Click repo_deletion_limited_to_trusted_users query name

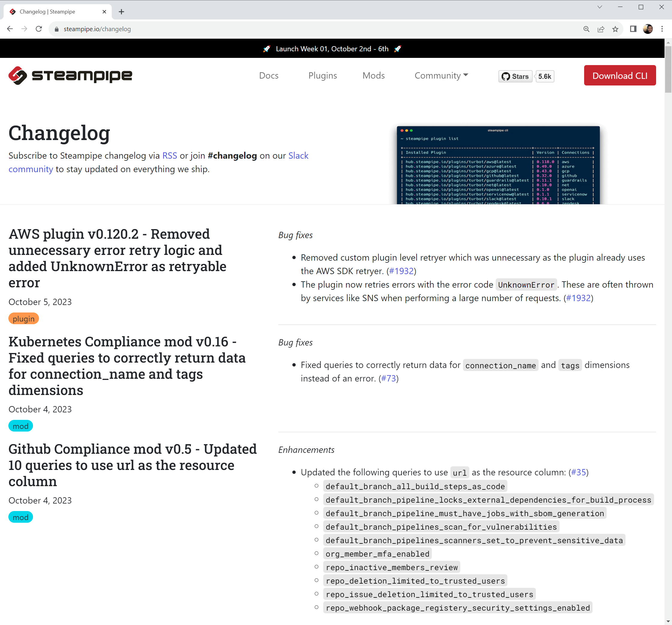coord(415,581)
